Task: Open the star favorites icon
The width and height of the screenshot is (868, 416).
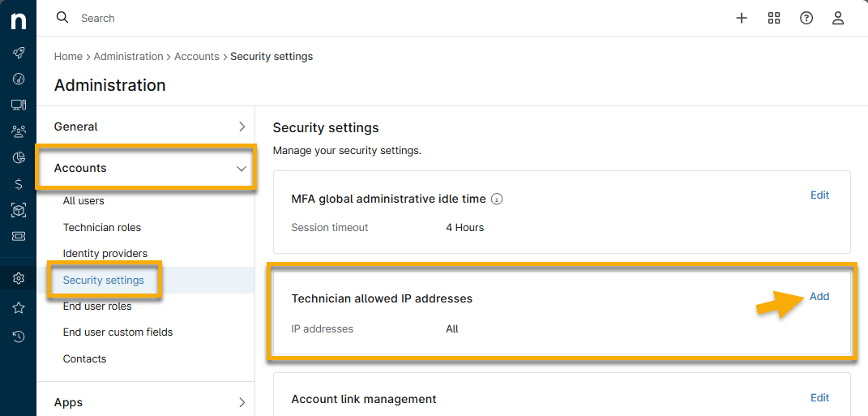Action: 19,307
